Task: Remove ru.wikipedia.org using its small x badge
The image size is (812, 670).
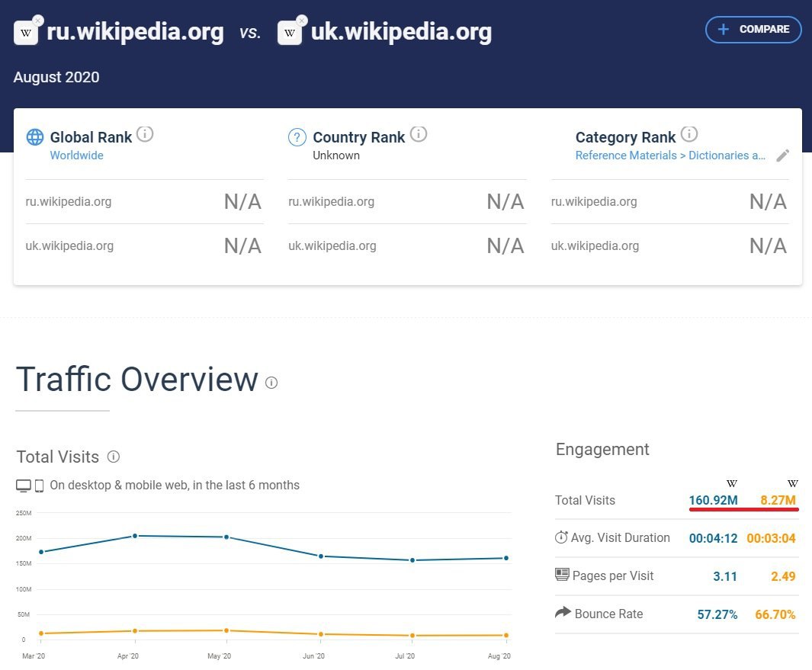Action: coord(38,20)
